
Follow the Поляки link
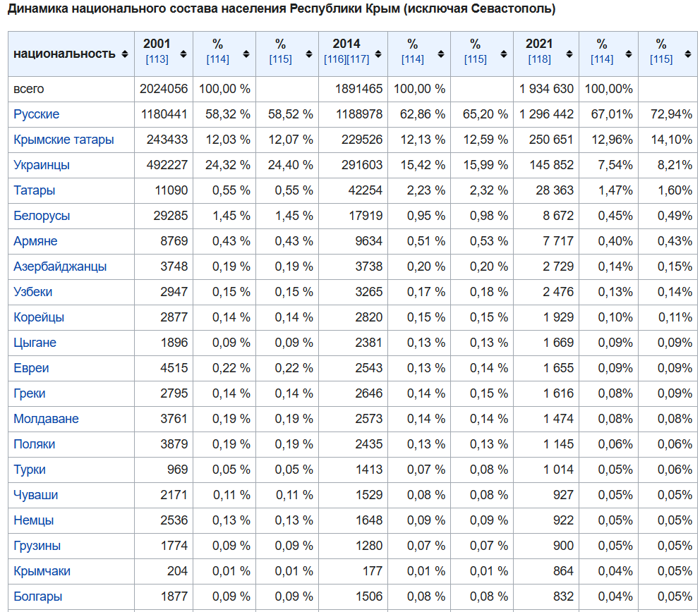pos(35,445)
